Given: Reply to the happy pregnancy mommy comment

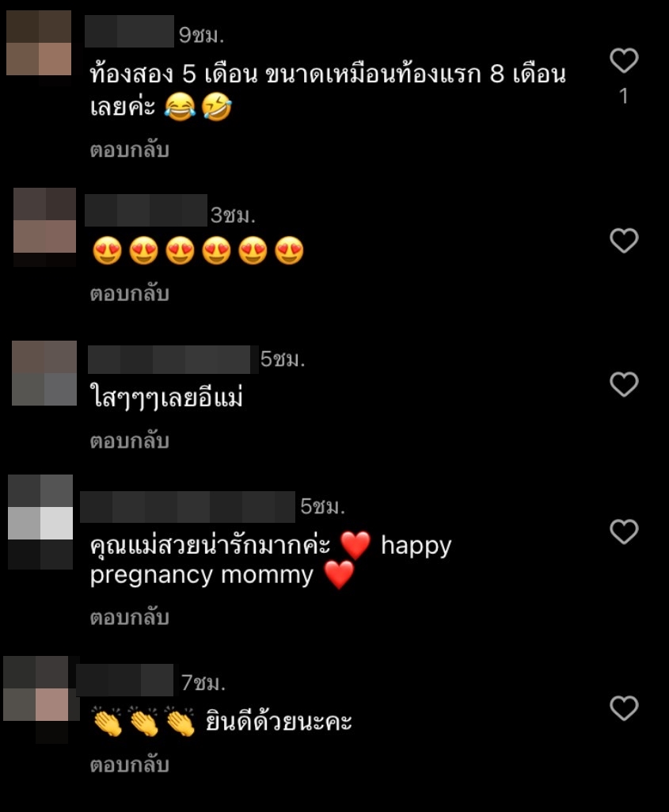Looking at the screenshot, I should (129, 617).
